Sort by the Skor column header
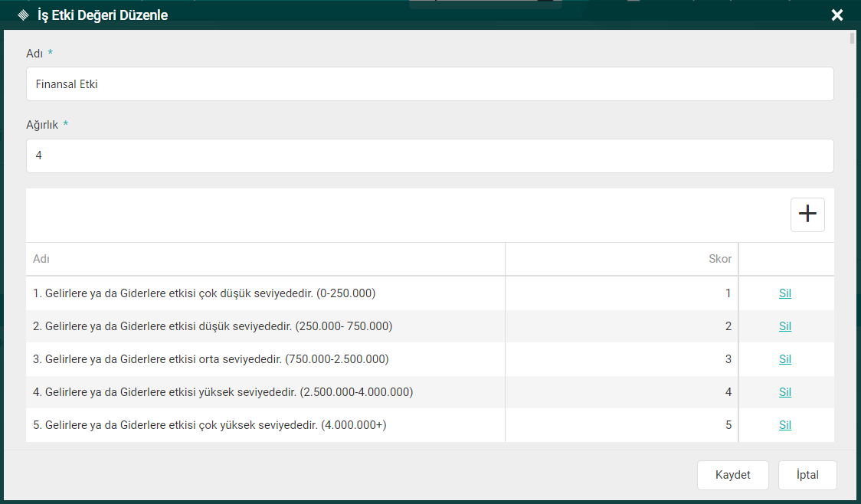 tap(621, 259)
